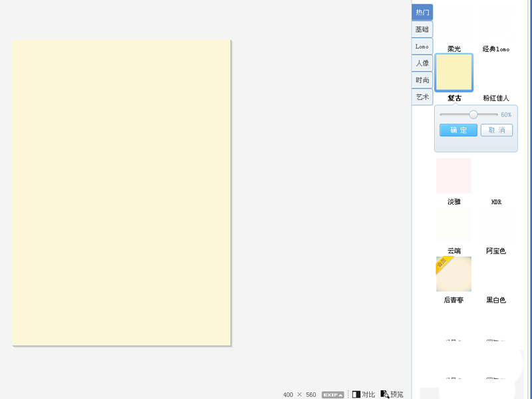
Task: Select the 经典lomo filter label
Action: pos(496,49)
